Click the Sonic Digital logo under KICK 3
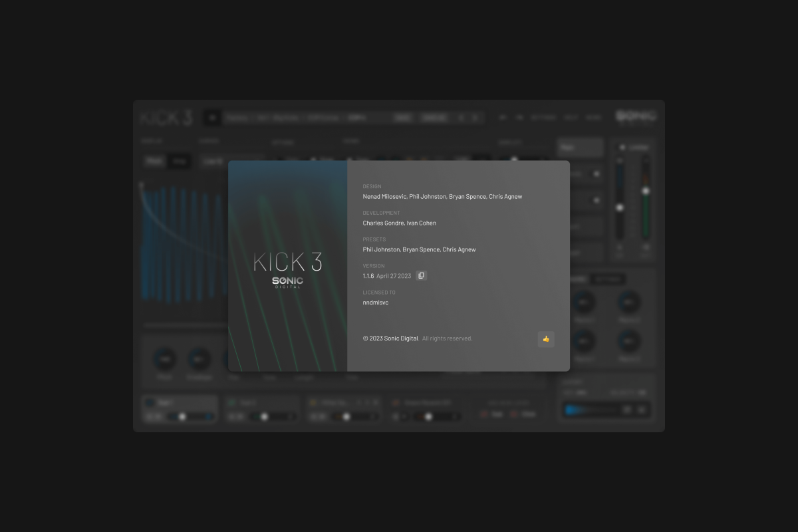 point(287,283)
